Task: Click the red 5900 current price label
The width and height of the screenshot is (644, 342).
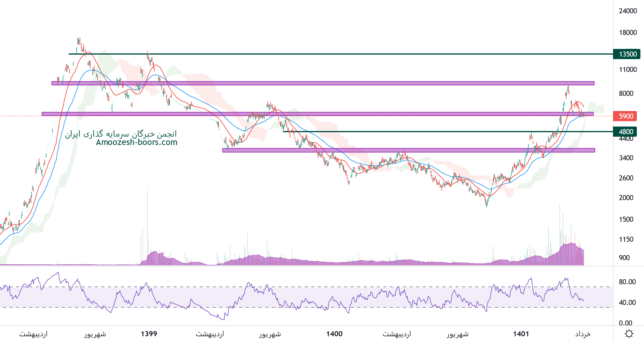Action: coord(626,116)
